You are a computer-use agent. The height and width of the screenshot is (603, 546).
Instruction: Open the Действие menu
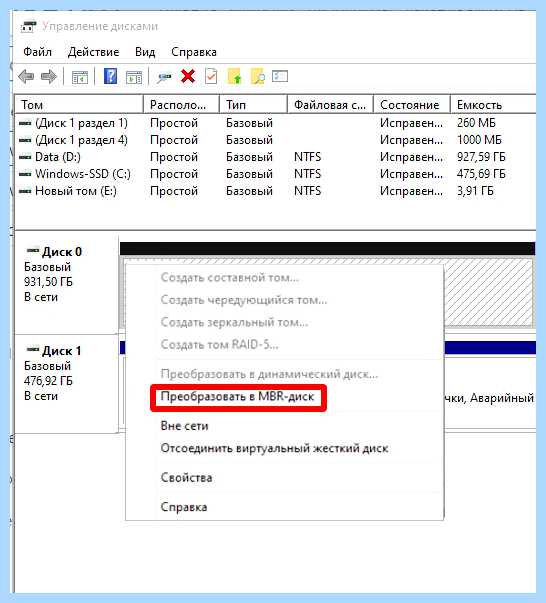[93, 52]
